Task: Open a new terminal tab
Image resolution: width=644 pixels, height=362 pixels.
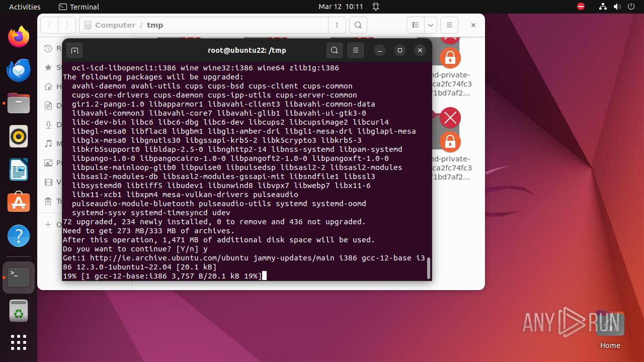Action: 74,50
